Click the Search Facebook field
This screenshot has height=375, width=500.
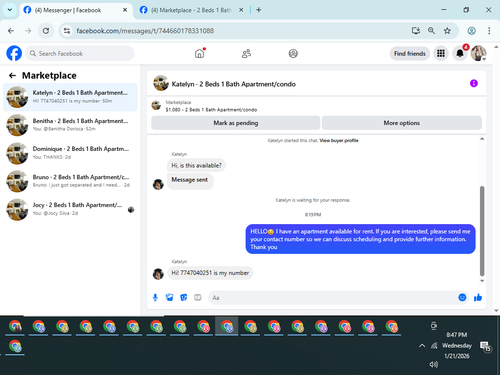[80, 53]
